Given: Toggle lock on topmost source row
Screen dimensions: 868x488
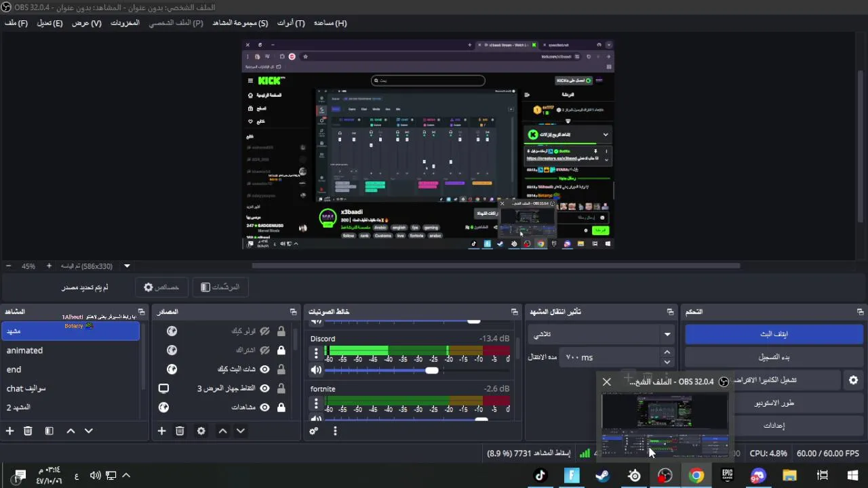Looking at the screenshot, I should [281, 331].
